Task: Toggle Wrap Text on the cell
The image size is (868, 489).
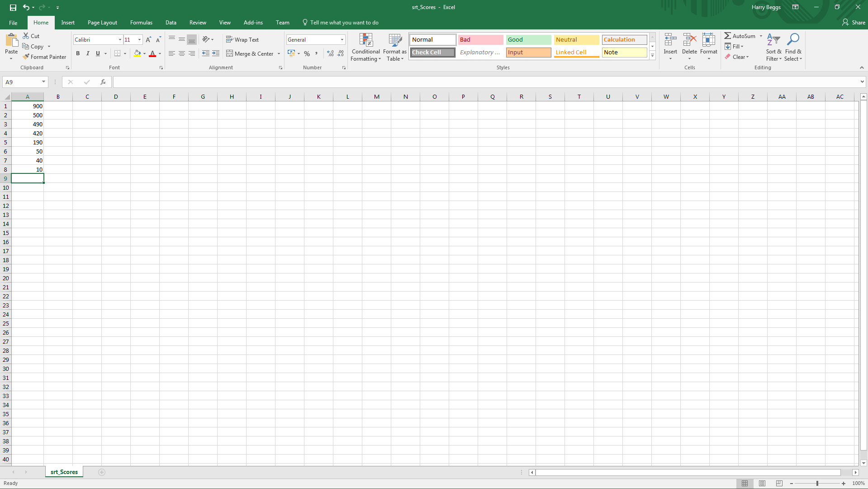Action: click(242, 39)
